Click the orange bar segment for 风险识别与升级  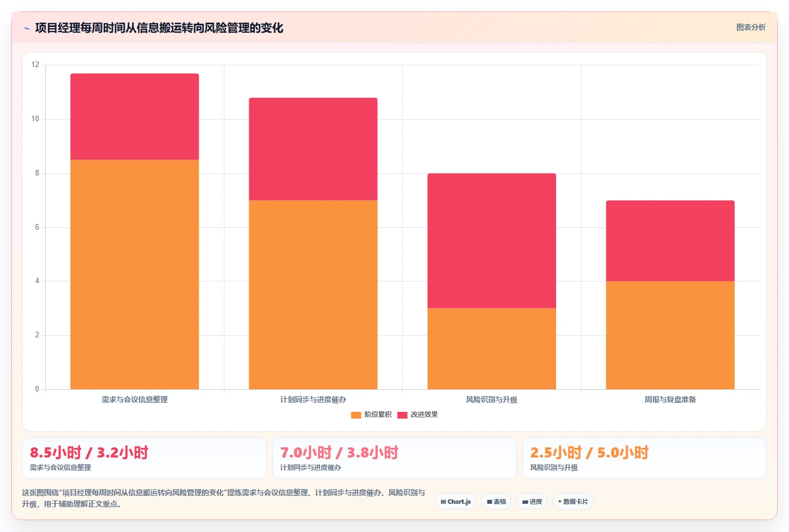click(492, 349)
